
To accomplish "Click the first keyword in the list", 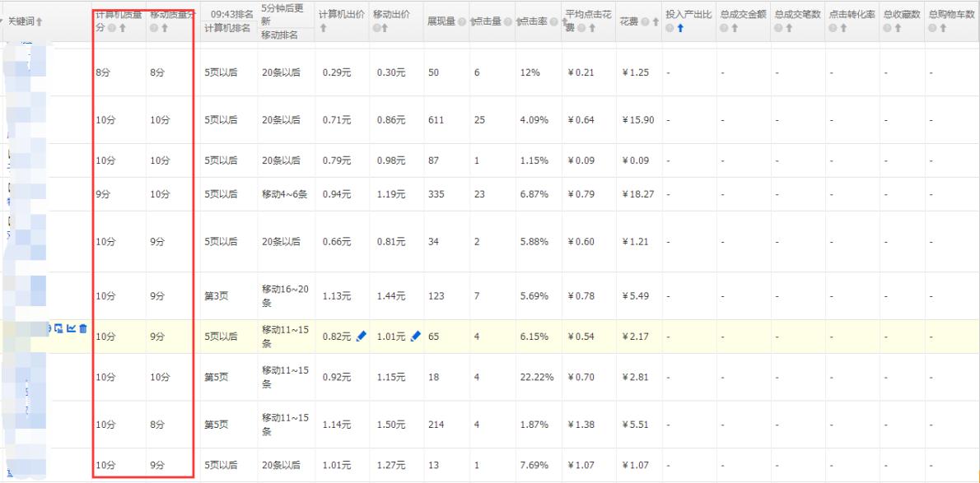I will [25, 72].
